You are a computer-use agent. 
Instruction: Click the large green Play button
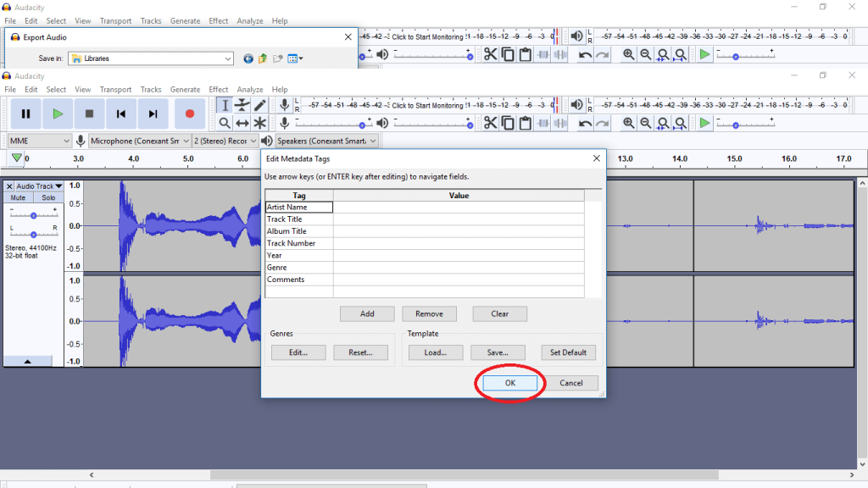tap(58, 114)
